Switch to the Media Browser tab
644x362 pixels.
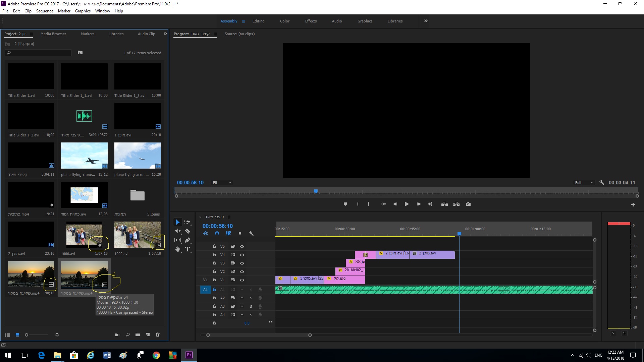coord(53,34)
